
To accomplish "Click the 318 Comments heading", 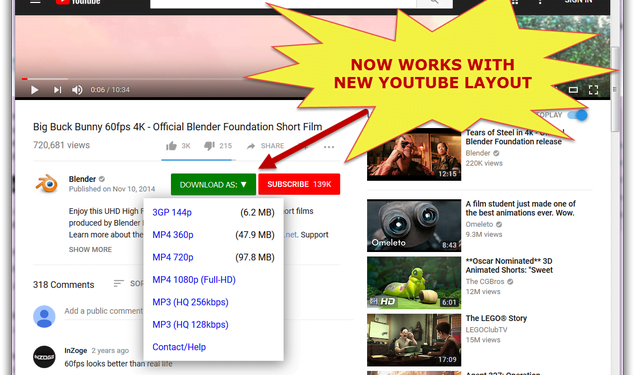I will [64, 285].
